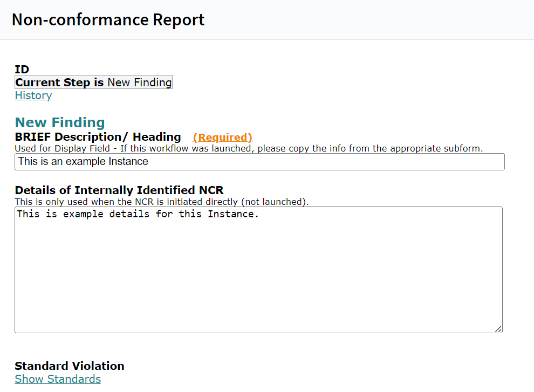Click the Current Step status box
Screen dimensions: 534x392
[x=93, y=82]
